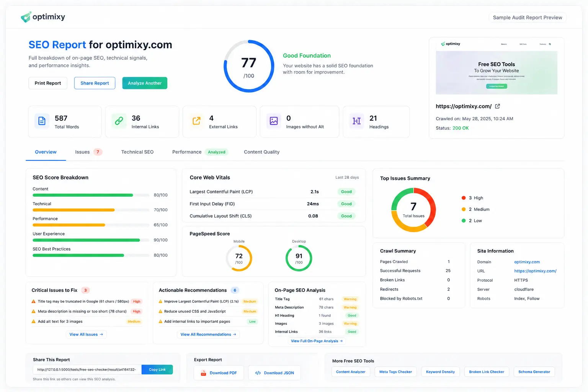Screen dimensions: 588x392
Task: Click the Mobile PageSpeed 72 gauge
Action: (239, 258)
